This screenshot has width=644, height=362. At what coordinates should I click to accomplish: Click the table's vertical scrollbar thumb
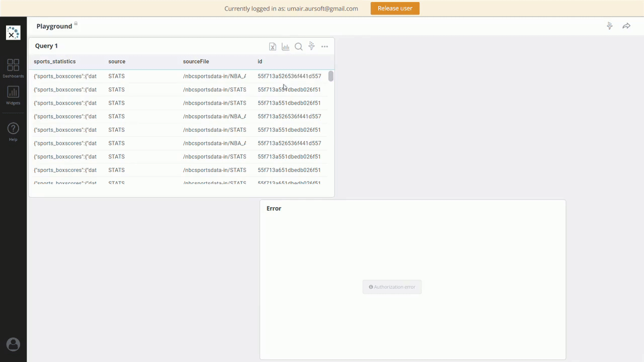(x=331, y=76)
